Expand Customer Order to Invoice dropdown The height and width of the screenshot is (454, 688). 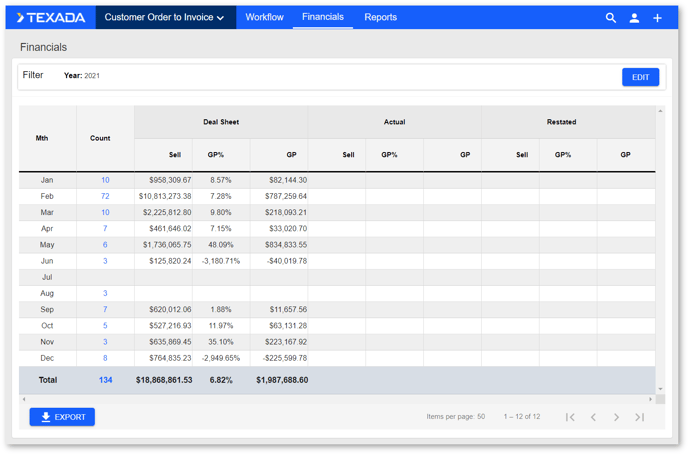point(165,17)
